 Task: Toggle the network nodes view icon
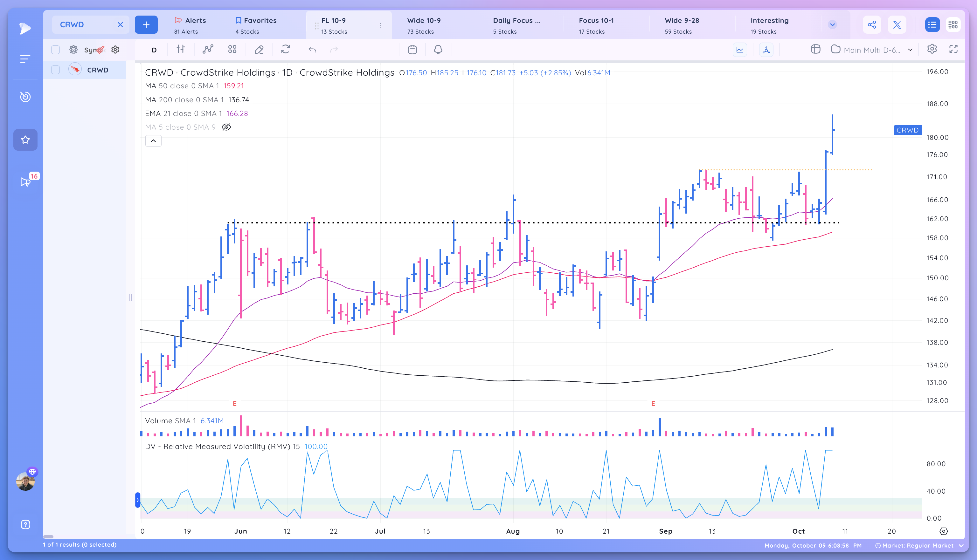[x=766, y=50]
